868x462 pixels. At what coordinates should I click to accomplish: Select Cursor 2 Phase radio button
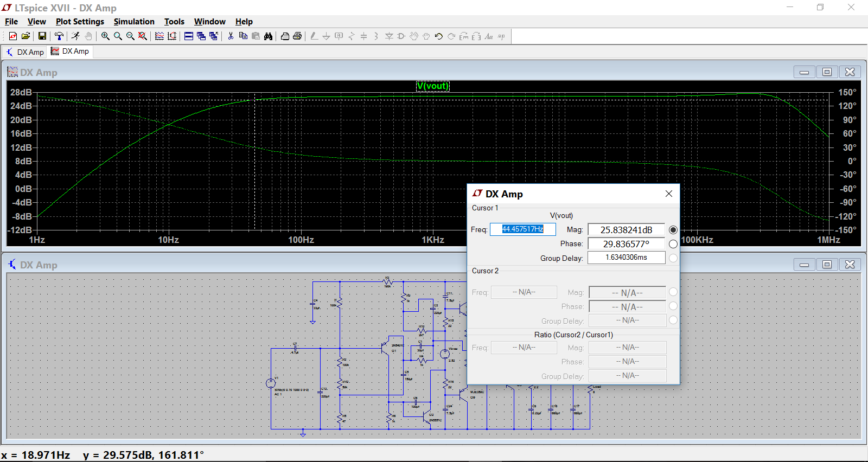673,306
